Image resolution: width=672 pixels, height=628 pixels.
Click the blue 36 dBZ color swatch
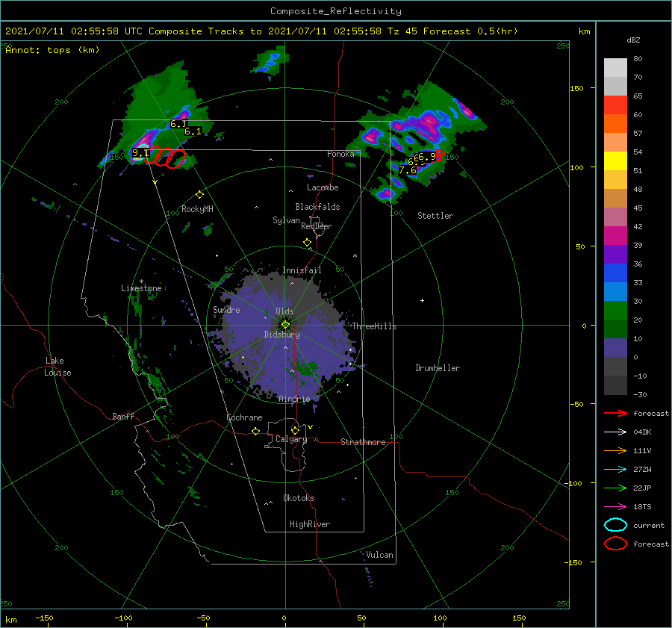615,273
